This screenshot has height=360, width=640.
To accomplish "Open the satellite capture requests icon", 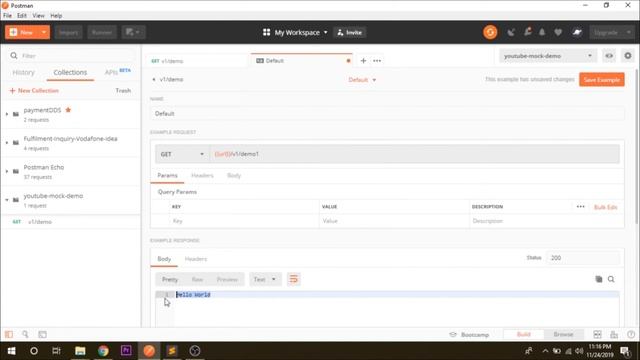I will tap(511, 32).
